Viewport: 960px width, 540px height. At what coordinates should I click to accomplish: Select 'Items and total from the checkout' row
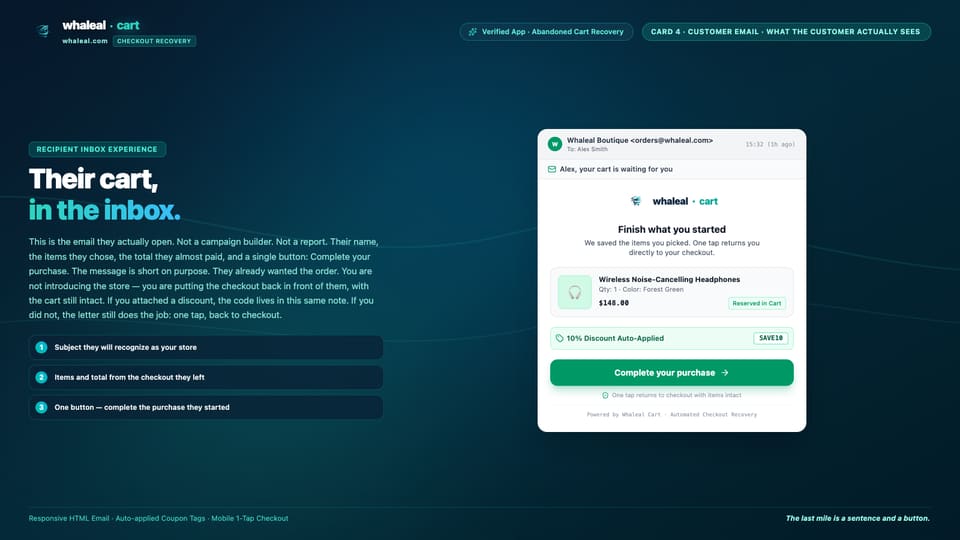click(206, 377)
